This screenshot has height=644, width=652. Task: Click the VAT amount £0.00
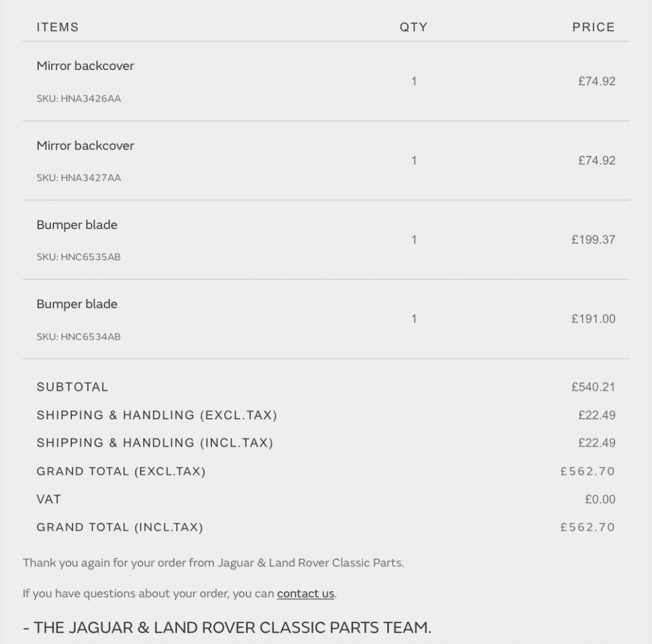(600, 499)
